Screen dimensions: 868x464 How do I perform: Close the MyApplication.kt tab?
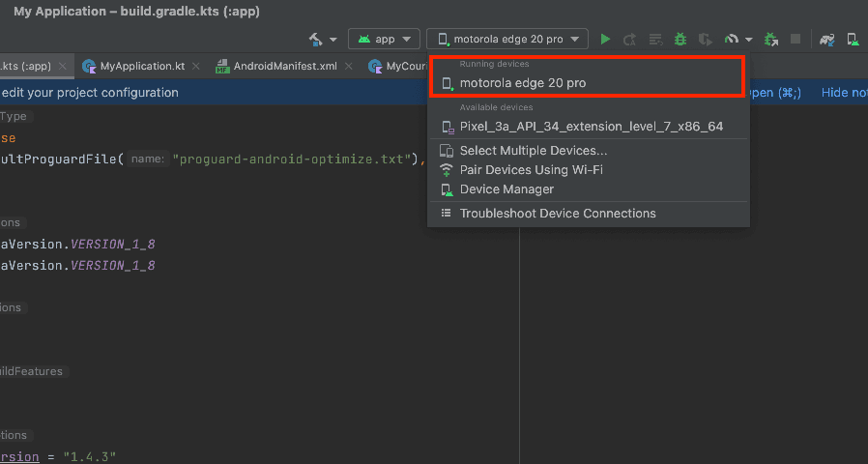pyautogui.click(x=196, y=66)
